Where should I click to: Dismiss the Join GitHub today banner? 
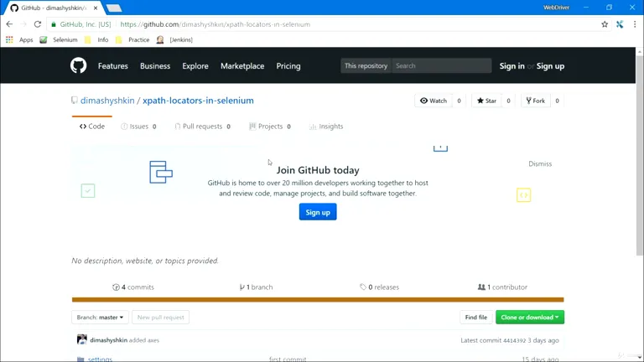(540, 163)
